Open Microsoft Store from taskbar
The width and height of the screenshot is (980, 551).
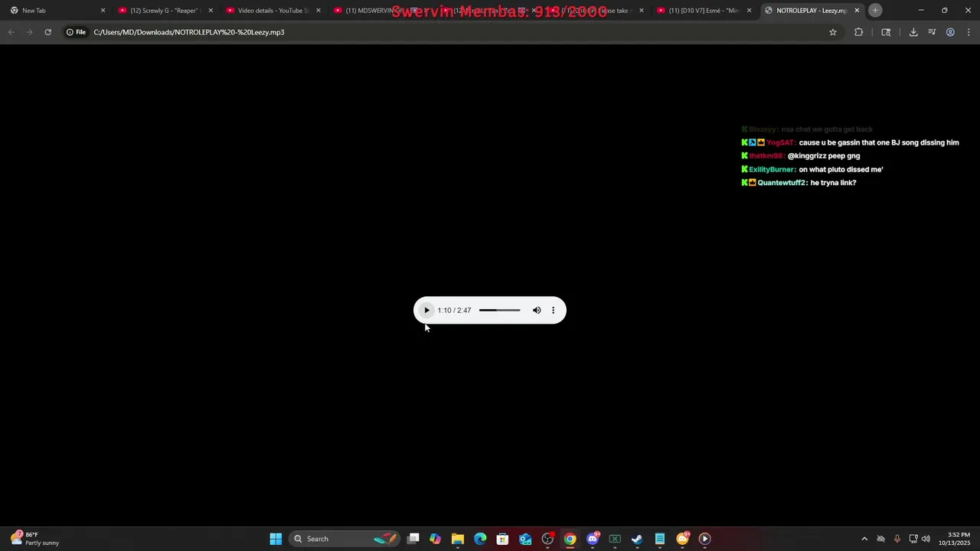[x=502, y=539]
